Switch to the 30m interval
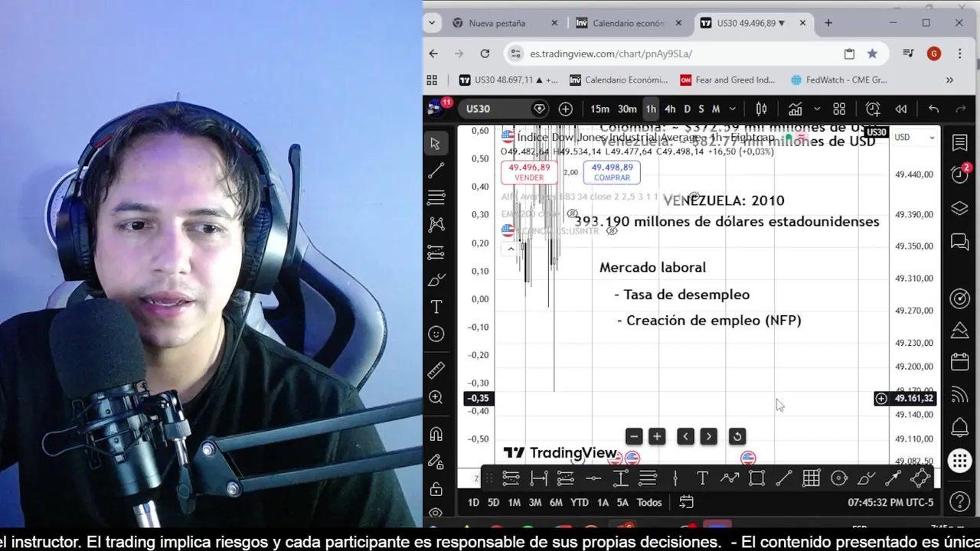The height and width of the screenshot is (551, 980). 627,109
